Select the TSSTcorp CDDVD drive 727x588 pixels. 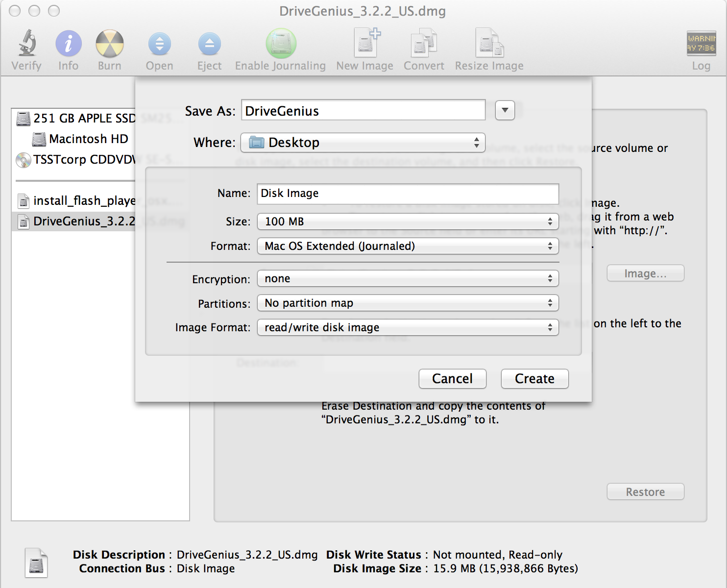pyautogui.click(x=75, y=160)
